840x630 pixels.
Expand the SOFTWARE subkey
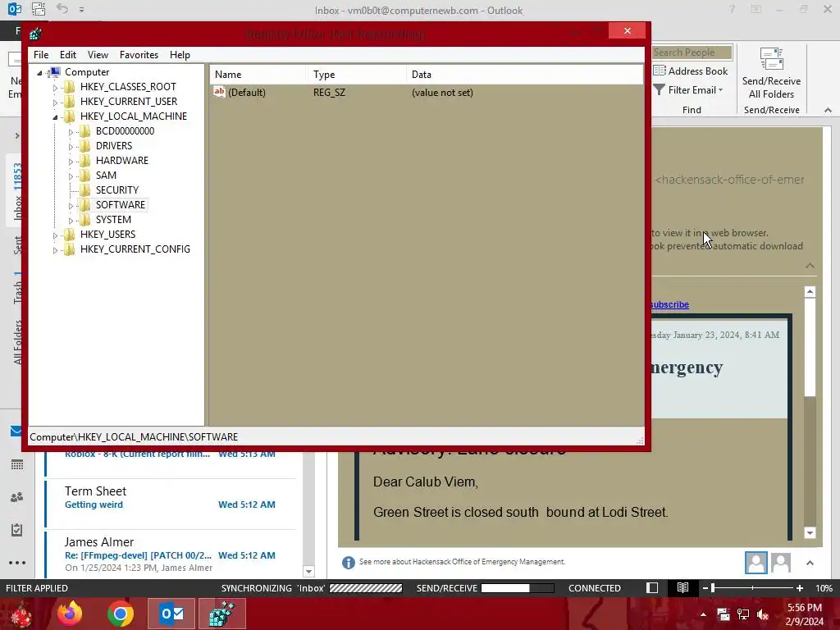click(71, 206)
